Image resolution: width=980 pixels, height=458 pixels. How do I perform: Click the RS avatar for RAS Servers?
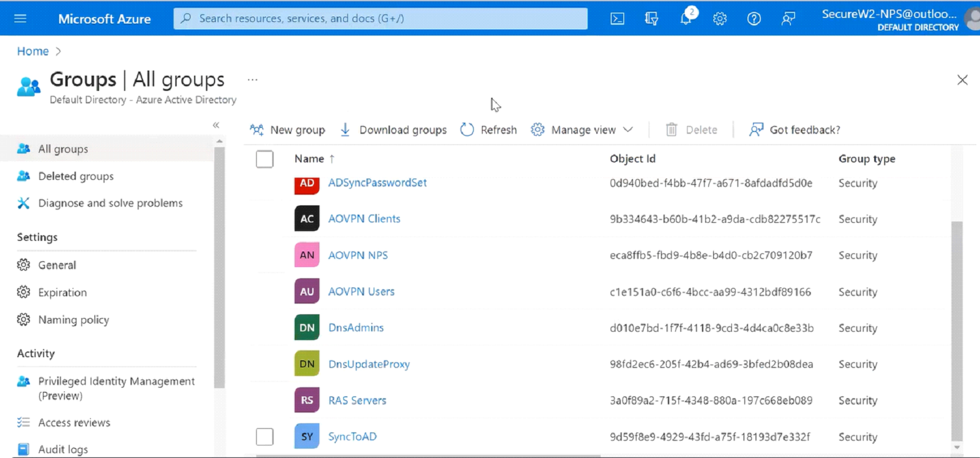coord(307,400)
